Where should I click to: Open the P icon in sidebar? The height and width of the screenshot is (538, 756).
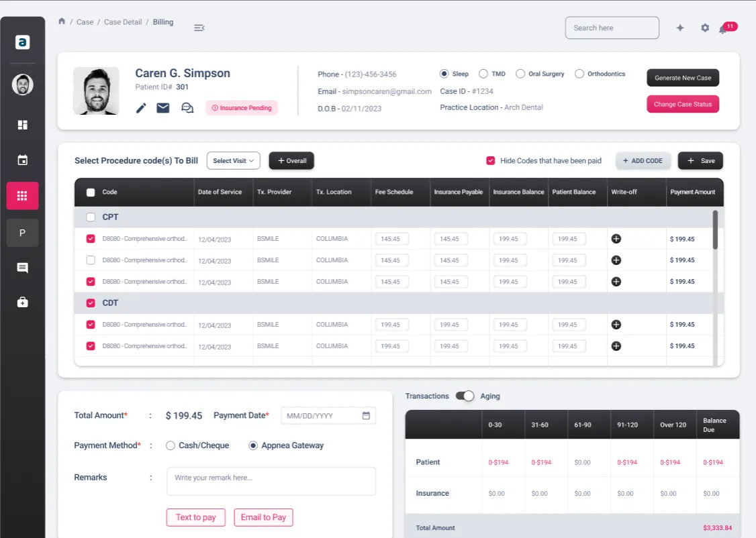[22, 233]
